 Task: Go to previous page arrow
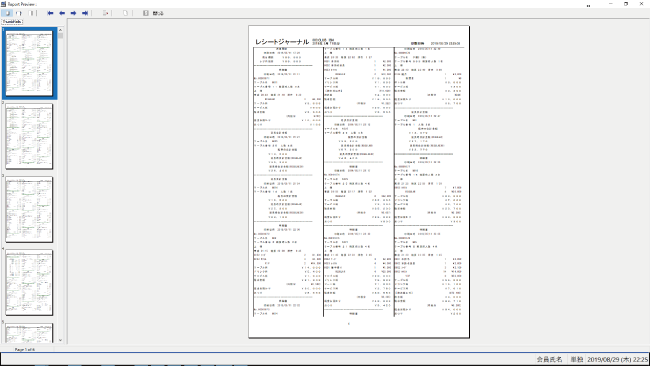pyautogui.click(x=62, y=13)
